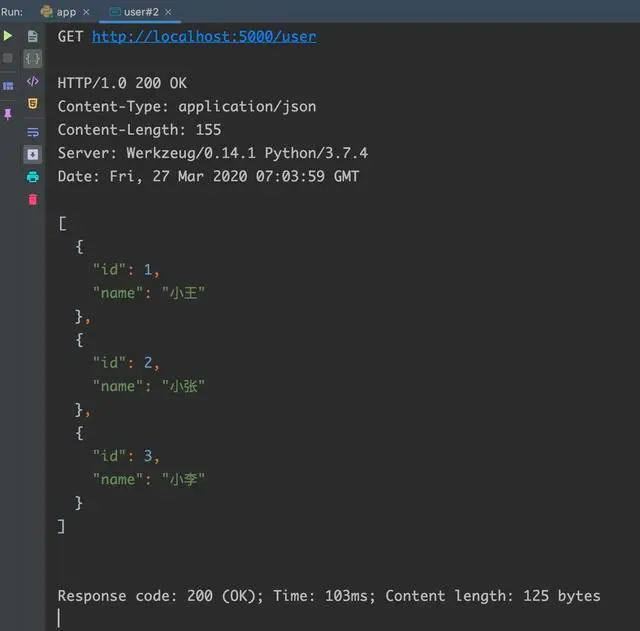This screenshot has height=631, width=640.
Task: Click the Response code summary line
Action: (329, 596)
